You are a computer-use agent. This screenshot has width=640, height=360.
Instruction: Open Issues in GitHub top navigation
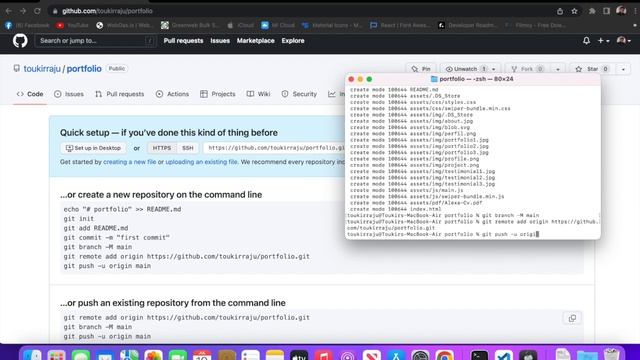click(220, 41)
